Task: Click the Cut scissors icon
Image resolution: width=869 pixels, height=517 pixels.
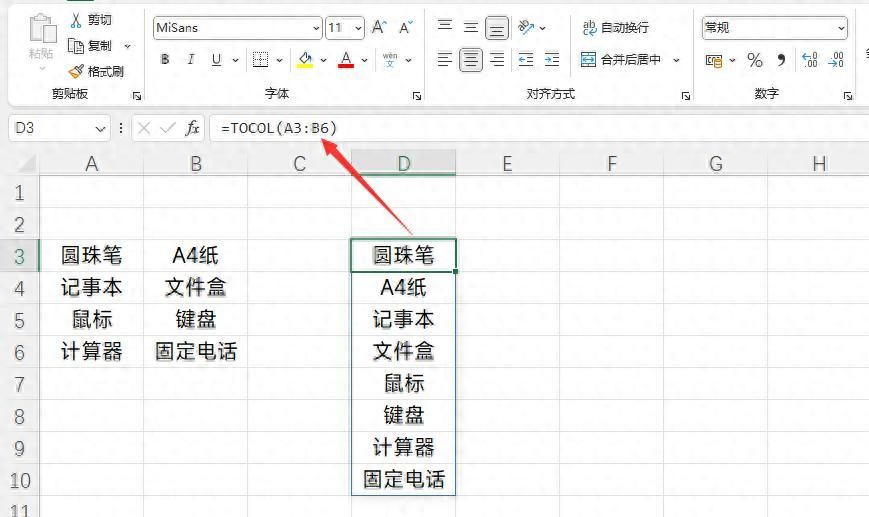Action: coord(76,21)
